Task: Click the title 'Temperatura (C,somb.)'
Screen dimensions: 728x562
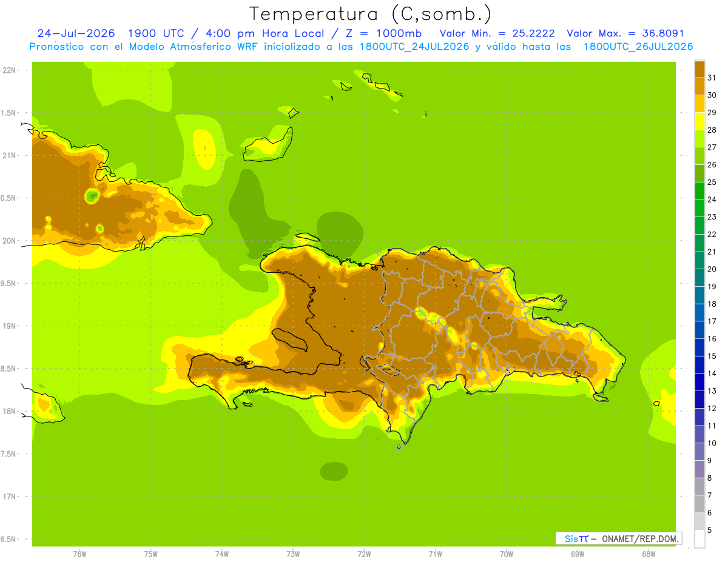Action: pos(370,14)
